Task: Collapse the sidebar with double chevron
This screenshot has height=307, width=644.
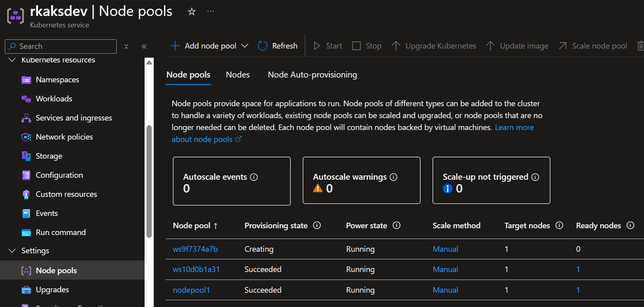Action: coord(144,47)
